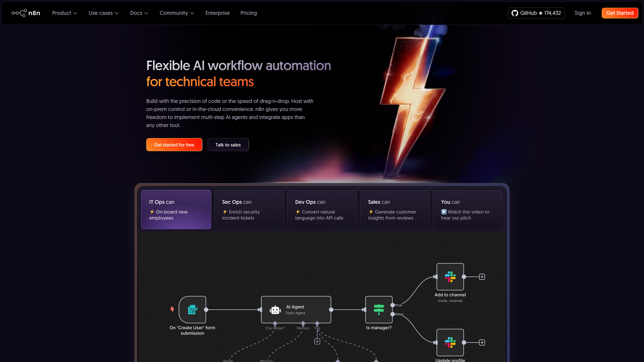Image resolution: width=644 pixels, height=362 pixels.
Task: Open the GitHub repository star badge
Action: click(536, 13)
